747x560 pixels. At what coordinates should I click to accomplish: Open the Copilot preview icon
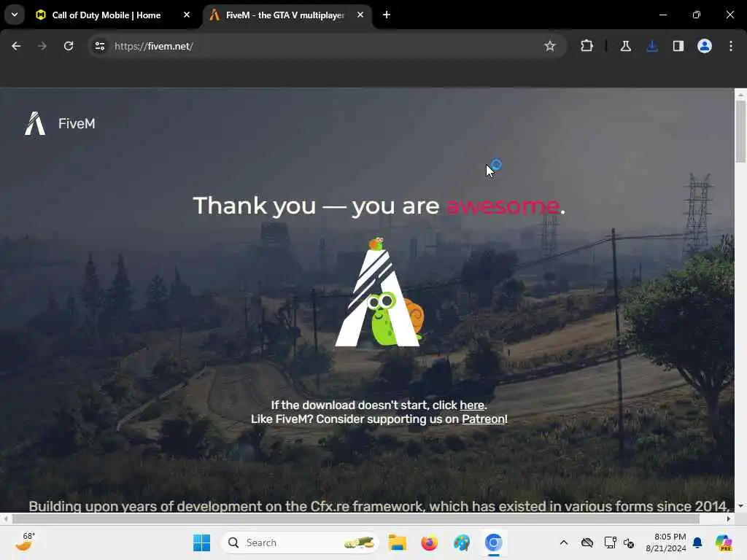(x=724, y=542)
